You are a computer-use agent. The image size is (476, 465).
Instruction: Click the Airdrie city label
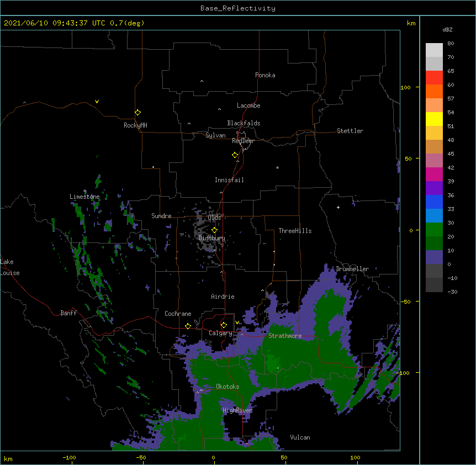tap(223, 297)
